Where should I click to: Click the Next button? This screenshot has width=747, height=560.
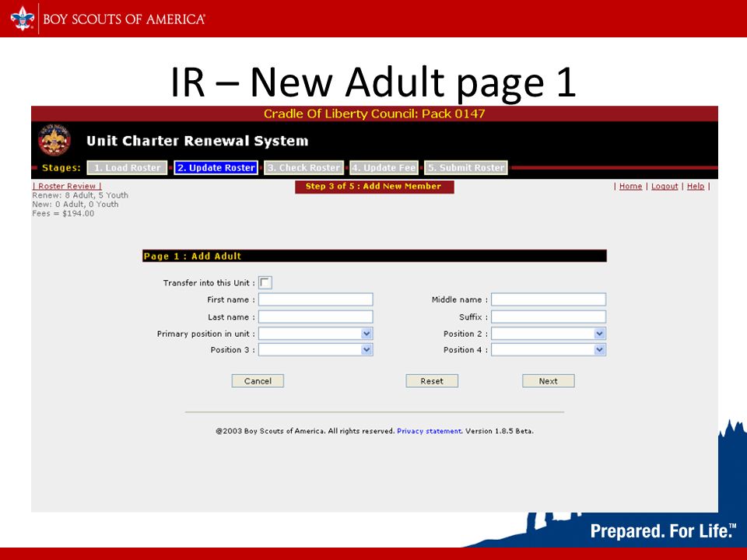tap(549, 381)
